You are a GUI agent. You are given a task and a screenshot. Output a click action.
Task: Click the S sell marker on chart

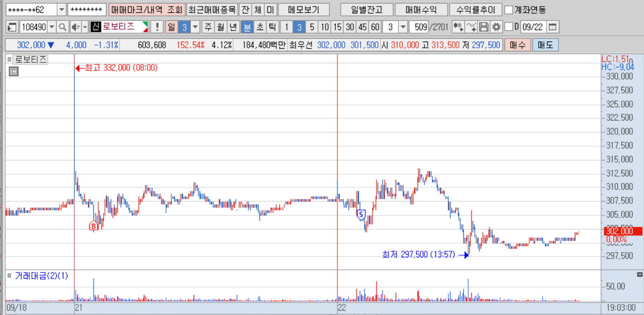click(x=361, y=215)
